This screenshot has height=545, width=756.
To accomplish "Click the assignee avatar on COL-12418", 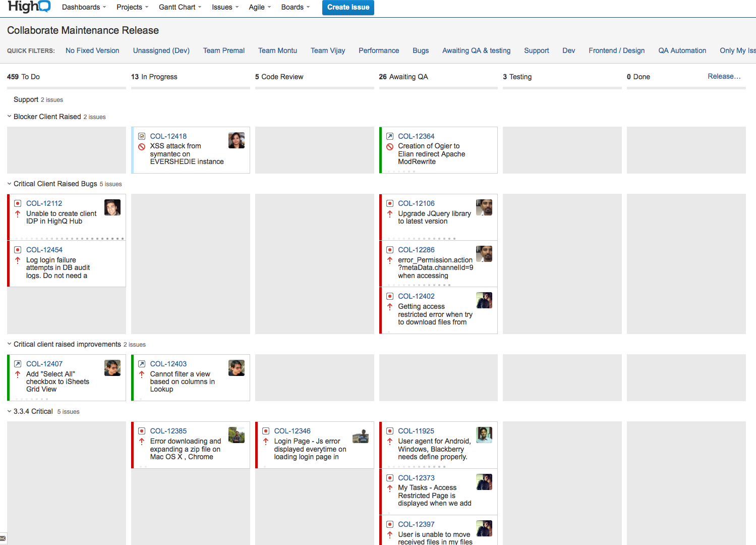I will (237, 140).
